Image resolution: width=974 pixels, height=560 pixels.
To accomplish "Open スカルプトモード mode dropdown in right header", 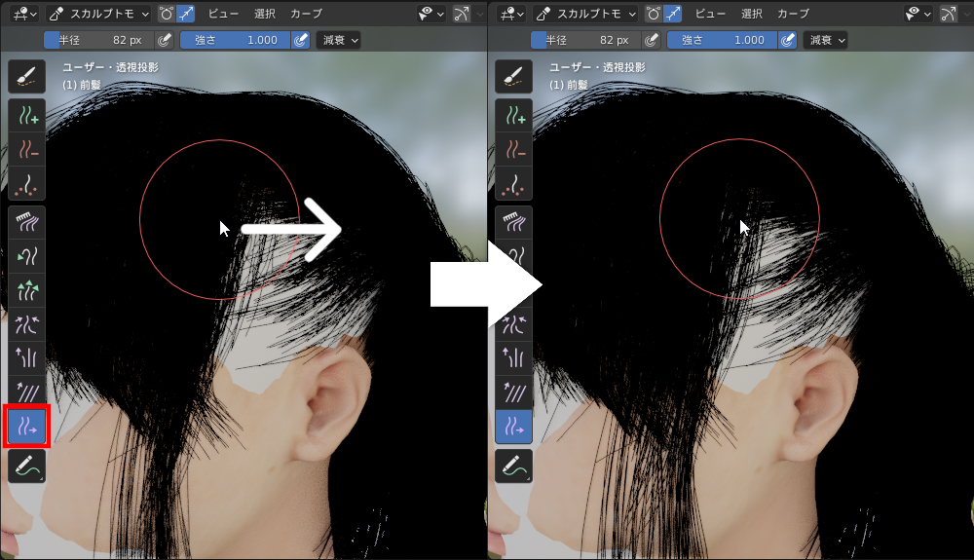I will coord(586,14).
